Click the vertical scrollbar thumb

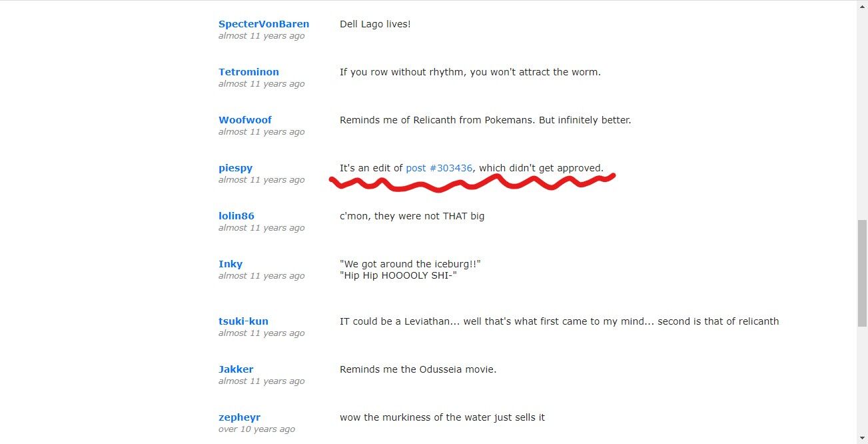point(862,273)
